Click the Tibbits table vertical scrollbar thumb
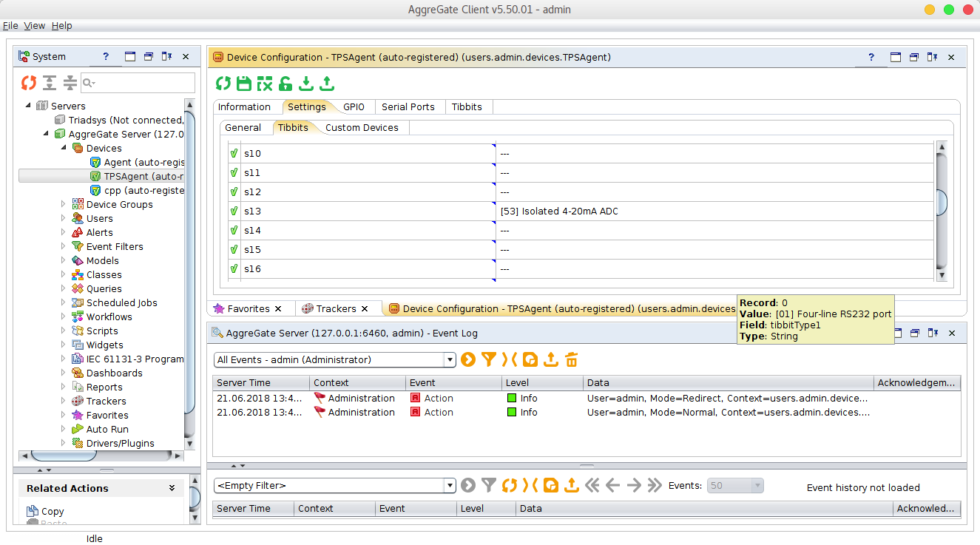The width and height of the screenshot is (980, 545). tap(942, 202)
